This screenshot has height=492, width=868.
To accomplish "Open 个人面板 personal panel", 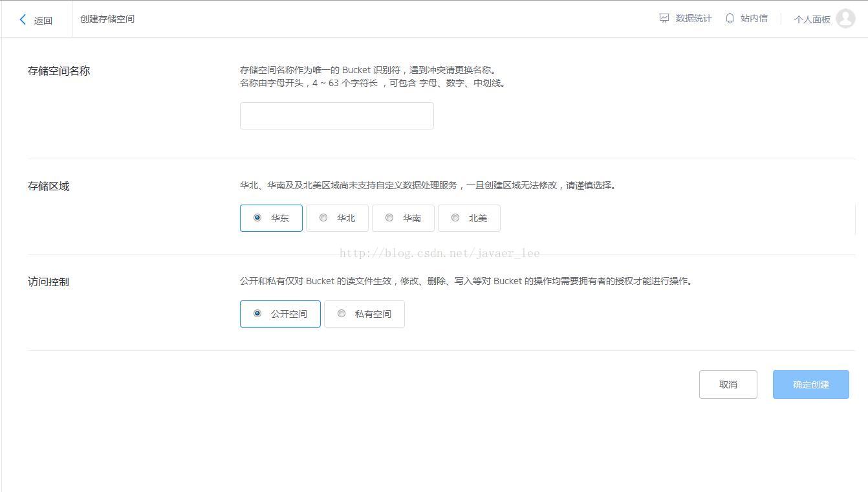I will point(812,19).
